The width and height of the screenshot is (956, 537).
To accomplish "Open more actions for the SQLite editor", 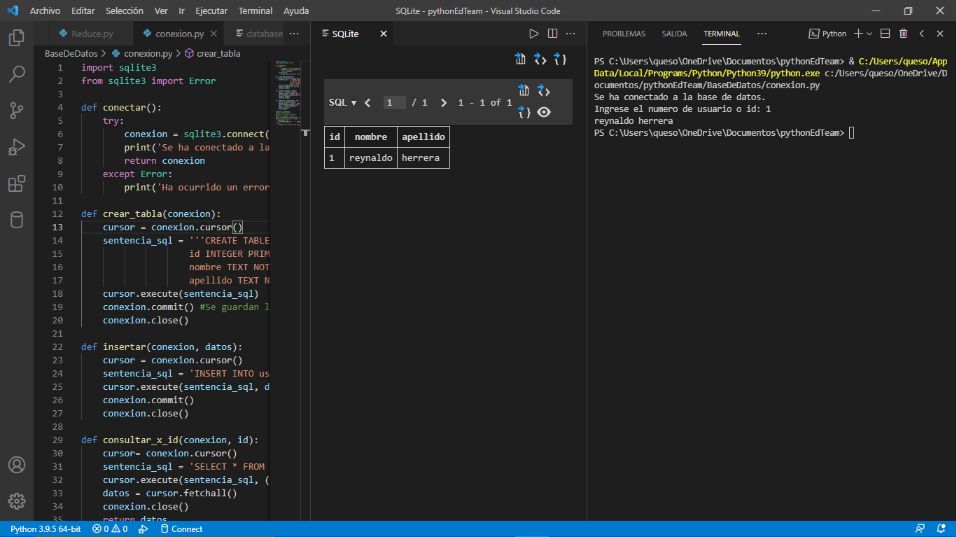I will [571, 34].
